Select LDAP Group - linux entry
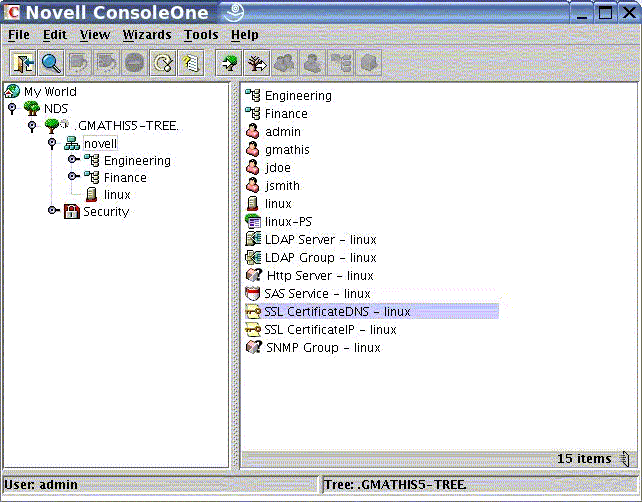The image size is (642, 502). tap(321, 258)
